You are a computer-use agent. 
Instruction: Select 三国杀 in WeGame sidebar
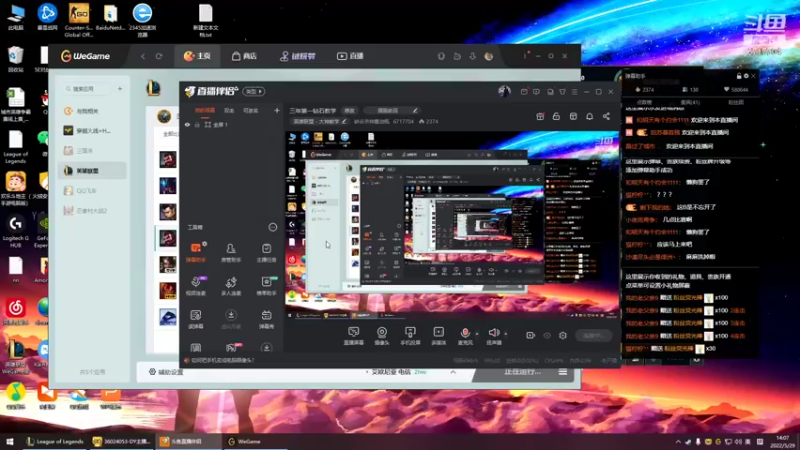(92, 151)
